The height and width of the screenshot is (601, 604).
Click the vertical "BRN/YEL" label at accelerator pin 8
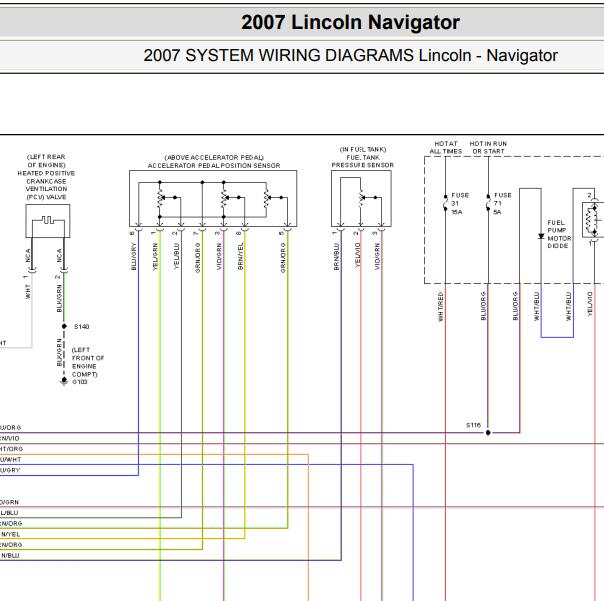pyautogui.click(x=240, y=256)
